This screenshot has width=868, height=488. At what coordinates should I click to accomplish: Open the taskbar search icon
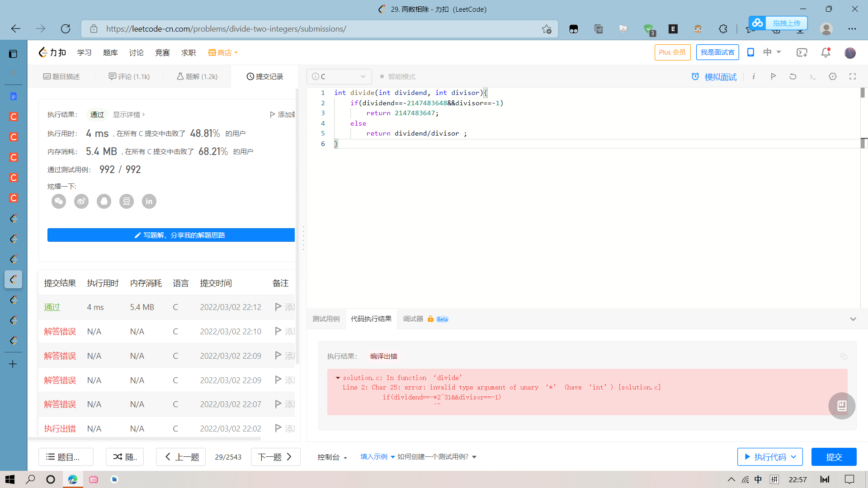[x=30, y=479]
